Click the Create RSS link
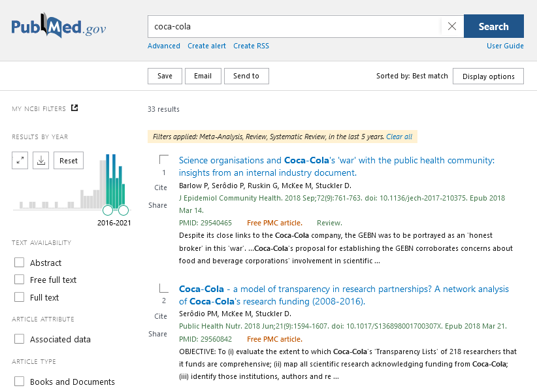This screenshot has width=537, height=392. (x=251, y=46)
